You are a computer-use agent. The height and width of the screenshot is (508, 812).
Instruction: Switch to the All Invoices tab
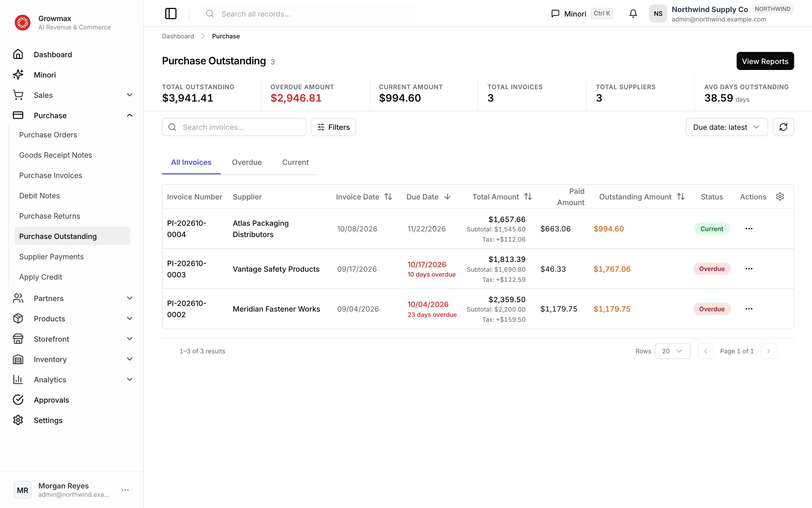[191, 162]
